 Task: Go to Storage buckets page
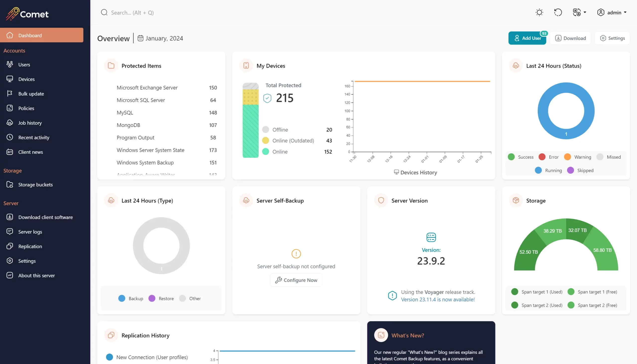[x=35, y=185]
